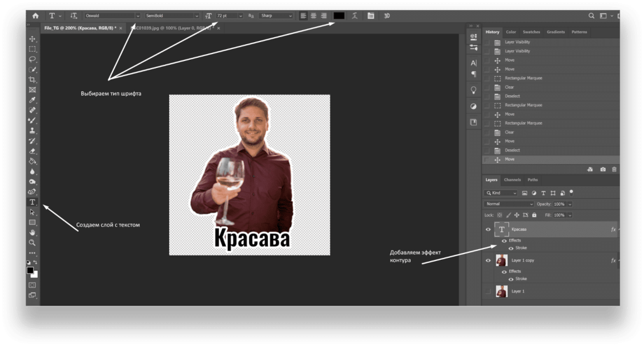644x346 pixels.
Task: Click the Layer 1 copy thumbnail
Action: [x=501, y=260]
